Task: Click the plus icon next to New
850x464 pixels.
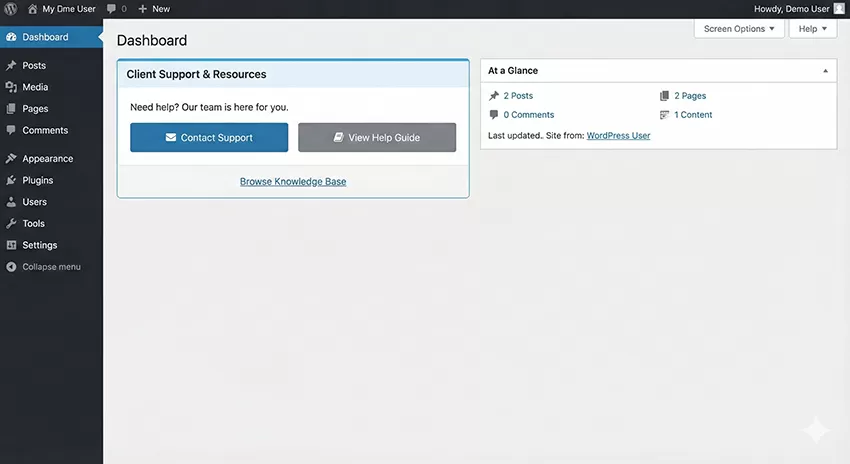Action: 143,9
